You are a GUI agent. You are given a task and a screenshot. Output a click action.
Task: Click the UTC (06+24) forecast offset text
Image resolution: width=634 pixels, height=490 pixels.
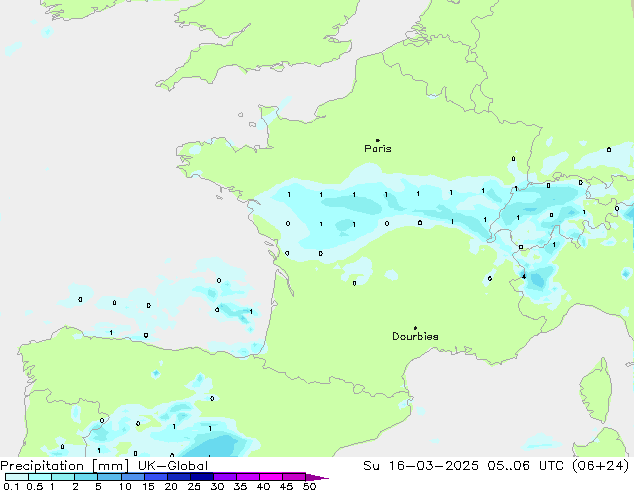(584, 466)
